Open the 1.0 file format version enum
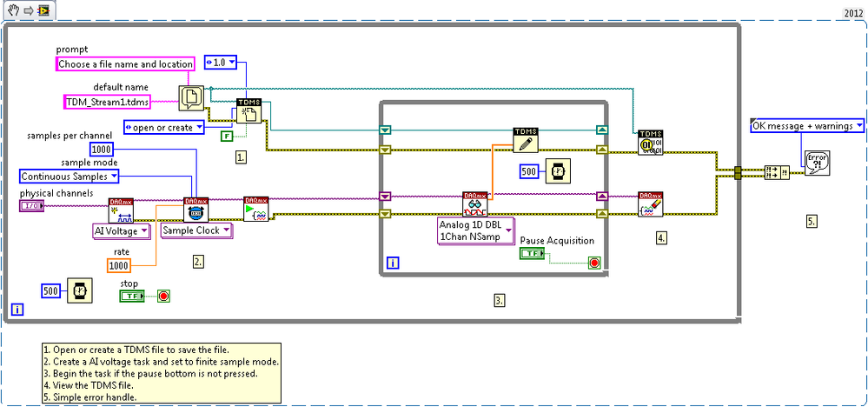The width and height of the screenshot is (868, 407). 221,62
